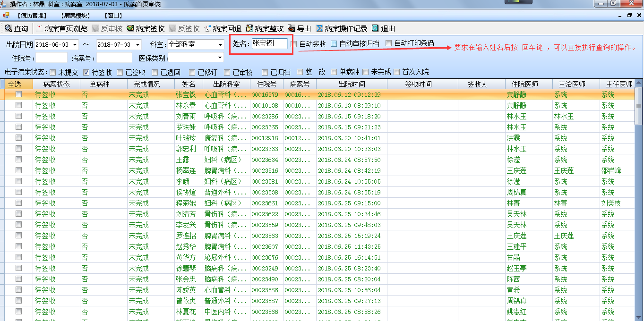644x321 pixels.
Task: Enable 已退回 status checkbox
Action: click(155, 72)
